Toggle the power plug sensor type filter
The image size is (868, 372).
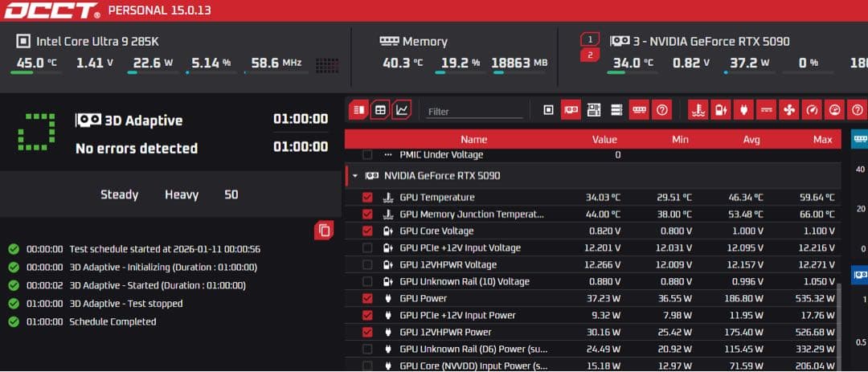coord(743,110)
